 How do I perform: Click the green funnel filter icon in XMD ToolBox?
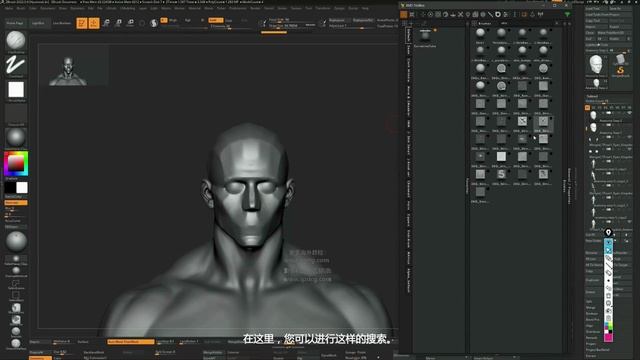pyautogui.click(x=567, y=15)
